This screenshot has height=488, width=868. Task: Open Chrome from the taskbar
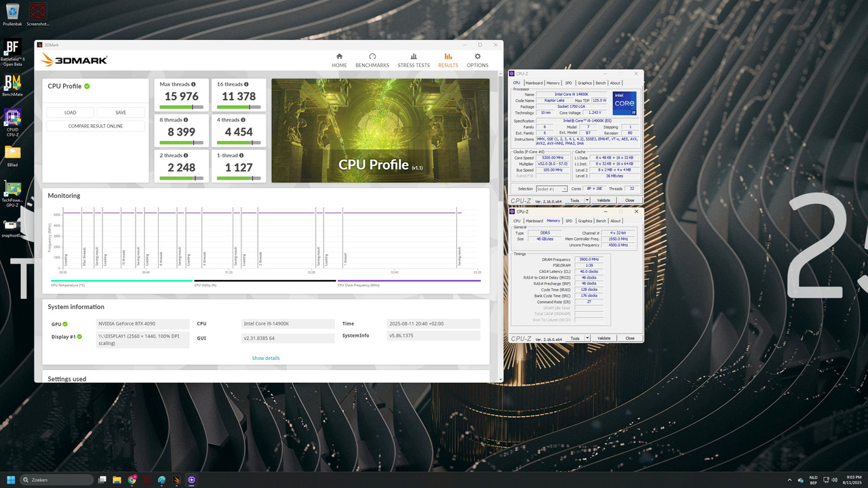pyautogui.click(x=132, y=480)
